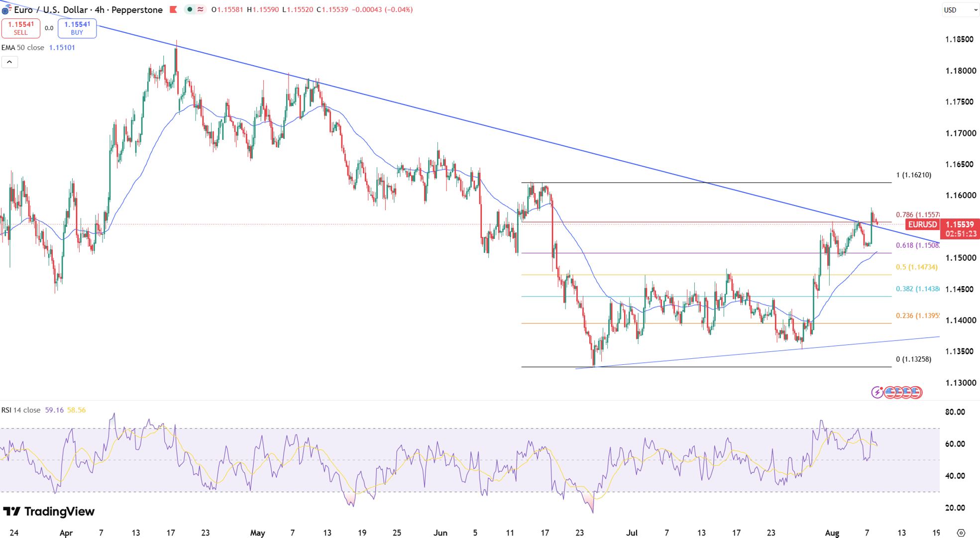
Task: Click the 5 date label after Jun
Action: click(475, 533)
